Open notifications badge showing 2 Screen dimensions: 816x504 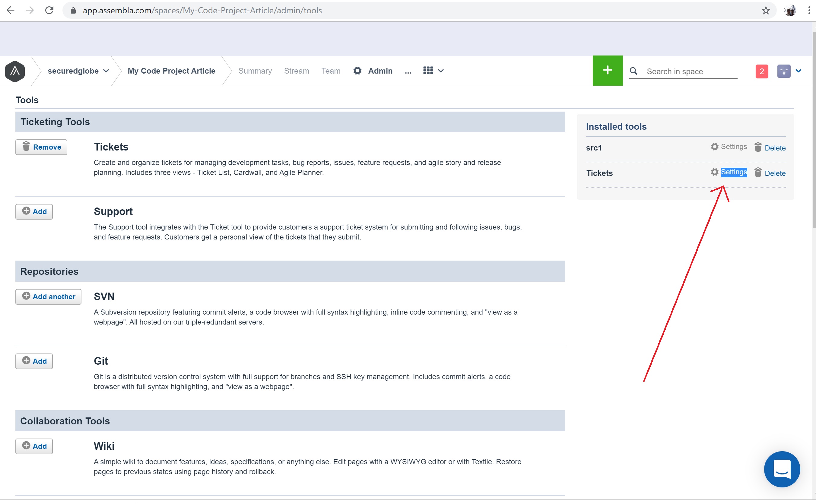(x=762, y=71)
